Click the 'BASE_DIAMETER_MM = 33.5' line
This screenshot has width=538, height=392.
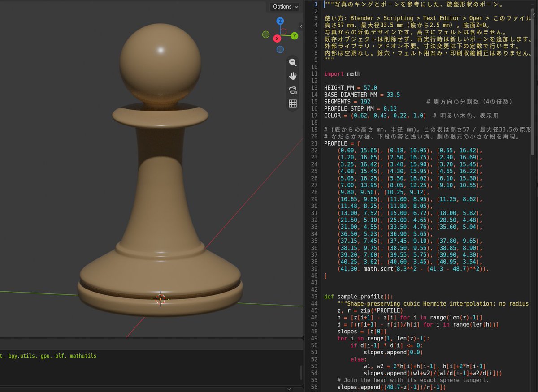coord(362,95)
